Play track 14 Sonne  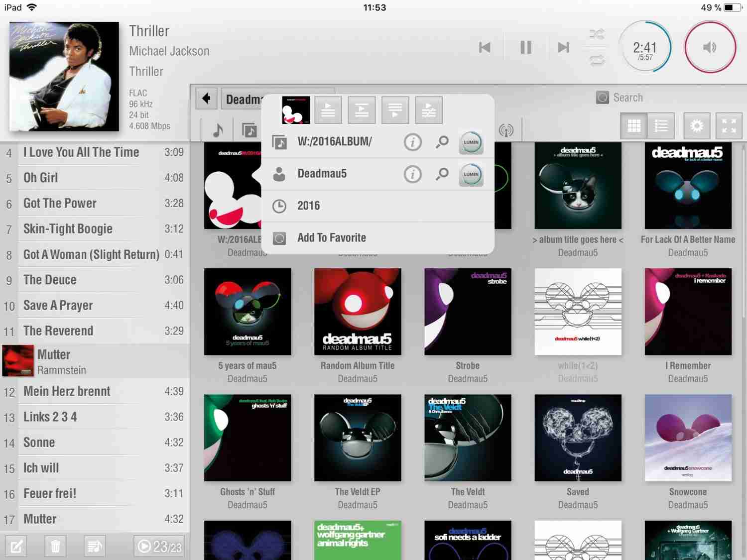(x=95, y=443)
